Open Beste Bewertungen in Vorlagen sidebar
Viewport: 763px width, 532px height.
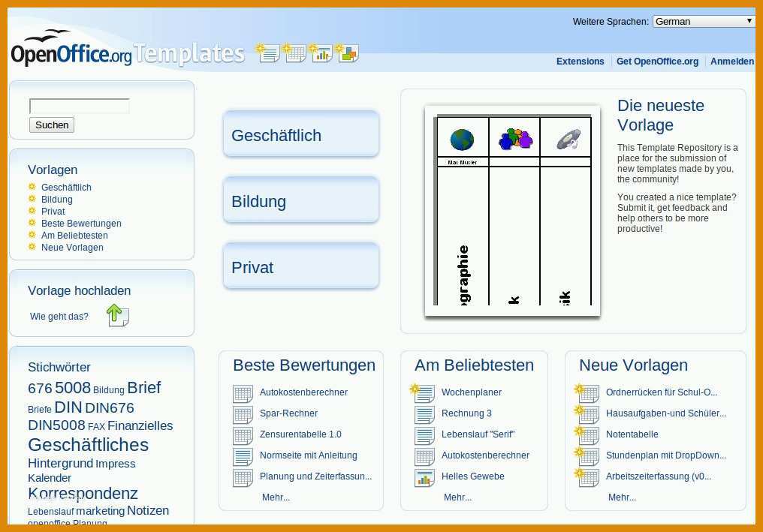(81, 223)
